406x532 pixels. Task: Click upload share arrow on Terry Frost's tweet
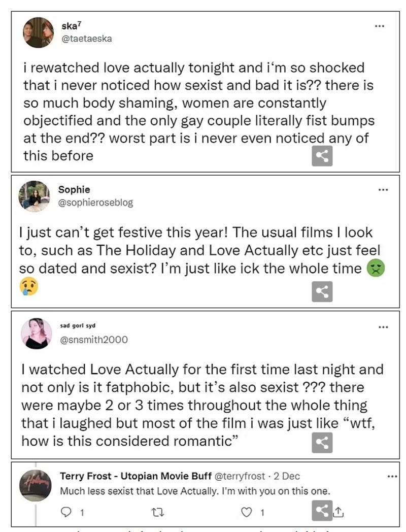339,513
